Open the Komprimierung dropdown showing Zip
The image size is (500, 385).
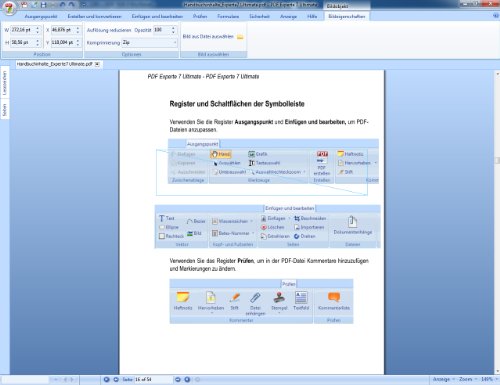(x=149, y=43)
